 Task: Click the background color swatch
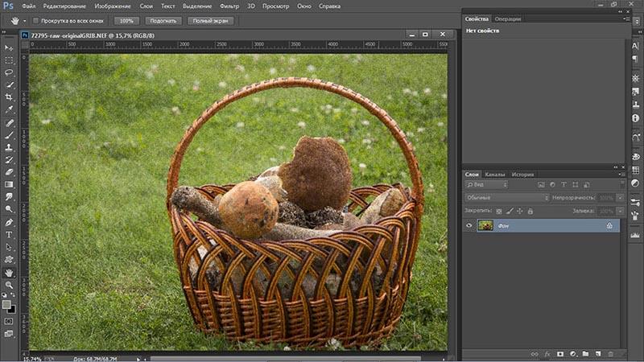click(x=12, y=310)
